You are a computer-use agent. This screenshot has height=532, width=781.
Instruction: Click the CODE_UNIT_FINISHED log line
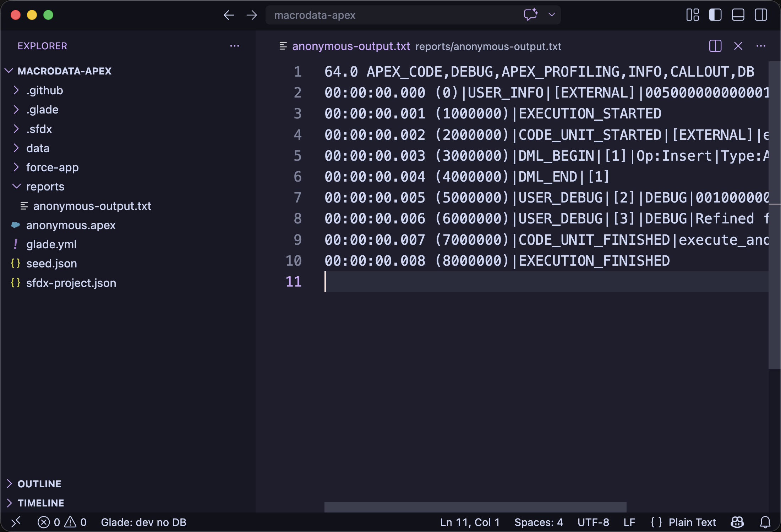546,240
